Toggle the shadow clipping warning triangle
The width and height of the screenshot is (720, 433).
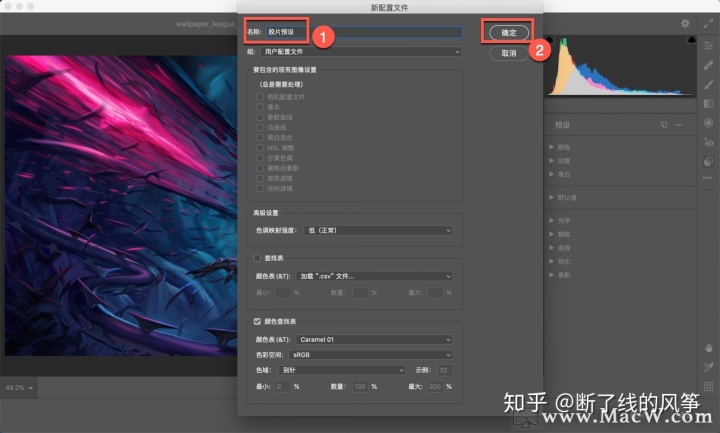(x=550, y=40)
